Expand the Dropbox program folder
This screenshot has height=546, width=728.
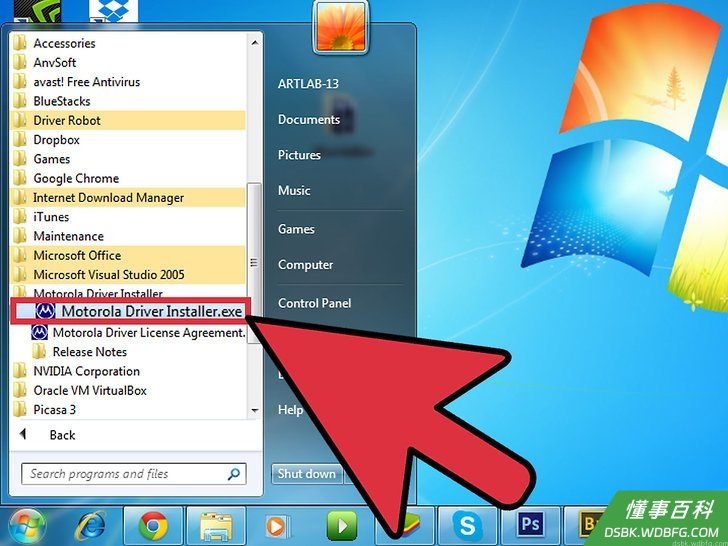128,140
